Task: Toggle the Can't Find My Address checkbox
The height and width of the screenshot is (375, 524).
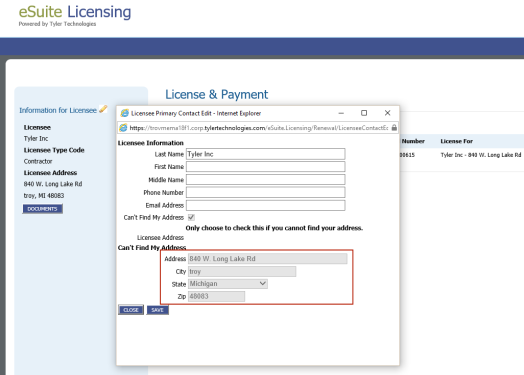Action: pos(191,218)
